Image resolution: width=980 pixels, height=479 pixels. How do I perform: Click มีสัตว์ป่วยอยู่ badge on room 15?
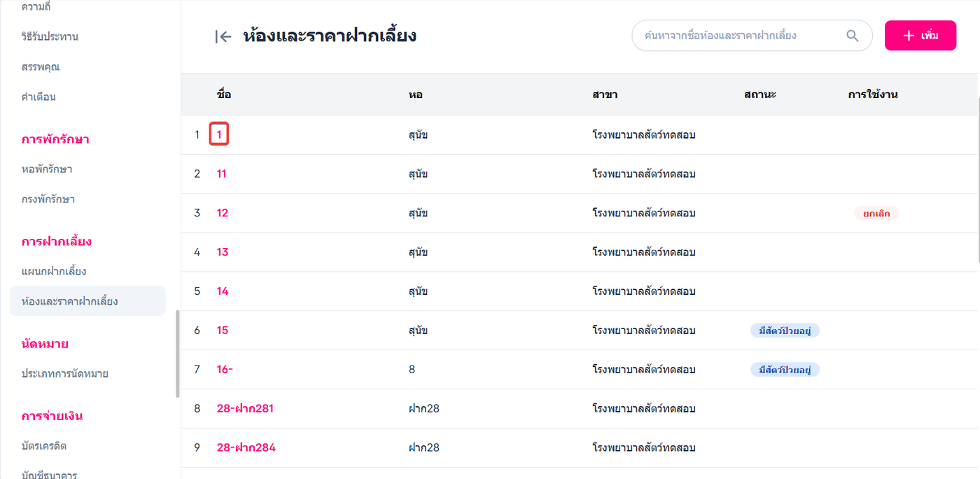[x=785, y=331]
